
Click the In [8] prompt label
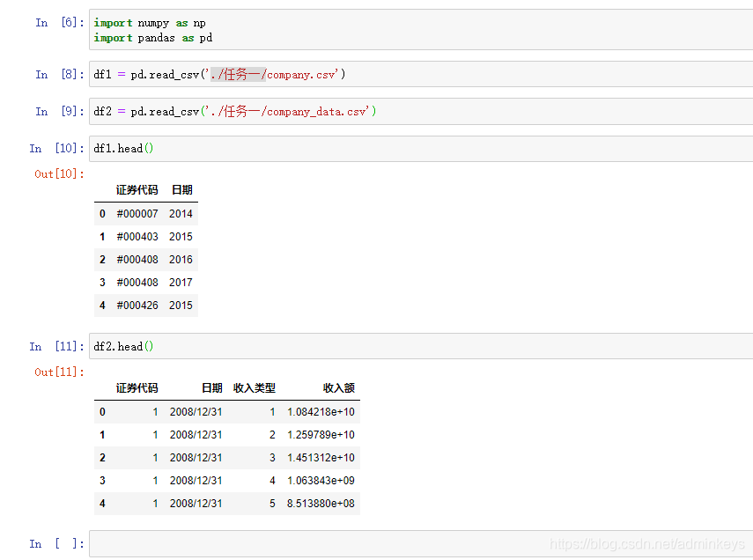tap(55, 74)
